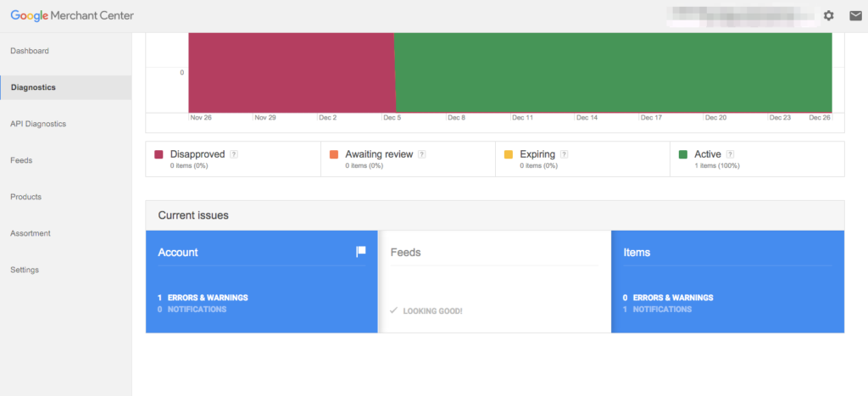Open the Account issues card title
Screen dimensions: 868x396
[x=178, y=253]
